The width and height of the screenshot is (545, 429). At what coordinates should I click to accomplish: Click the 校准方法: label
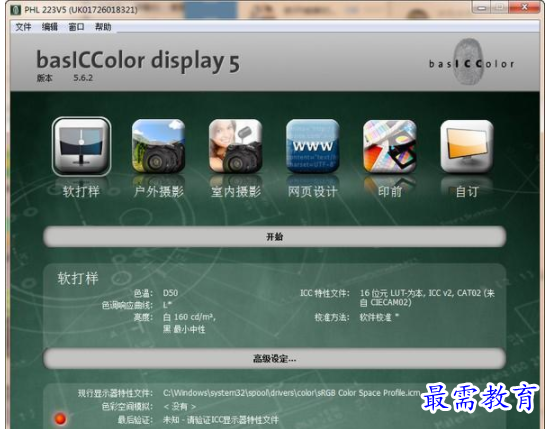(x=332, y=317)
